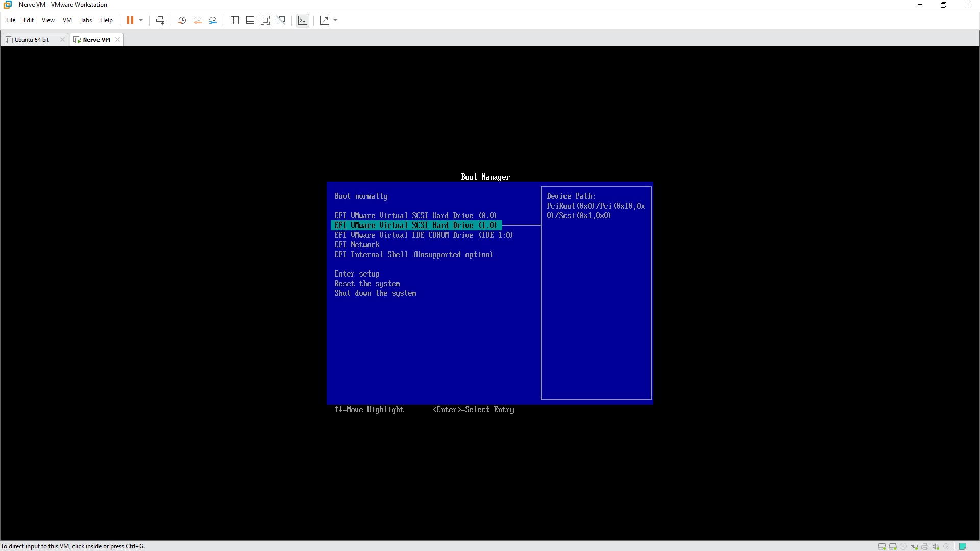This screenshot has width=980, height=551.
Task: Click the free stretch display icon
Action: [x=325, y=20]
